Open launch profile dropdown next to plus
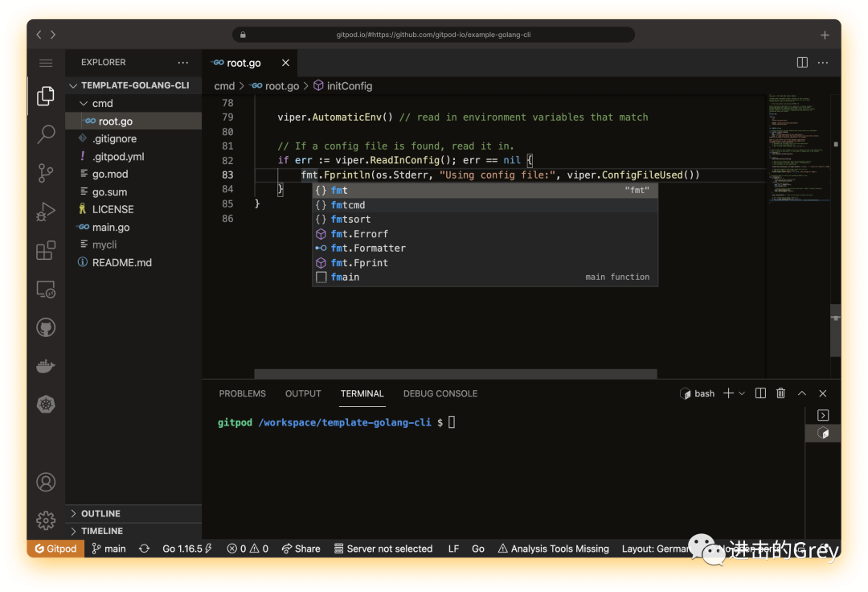868x592 pixels. tap(742, 393)
